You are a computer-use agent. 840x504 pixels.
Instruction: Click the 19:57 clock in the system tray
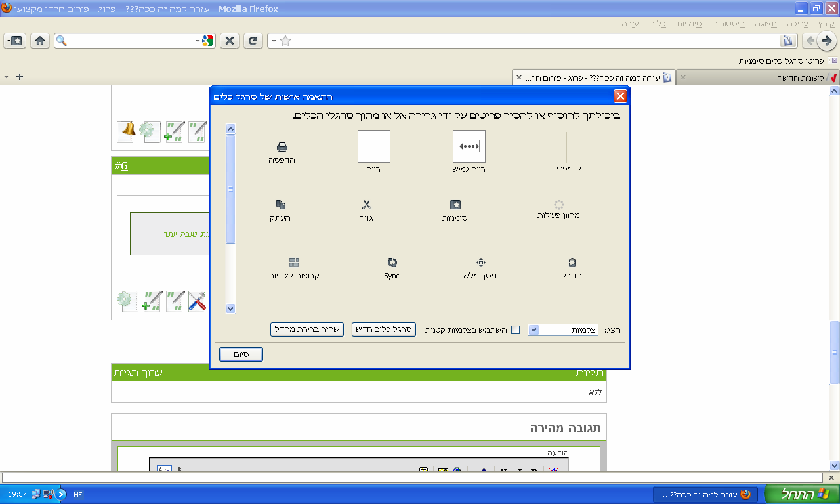point(17,495)
